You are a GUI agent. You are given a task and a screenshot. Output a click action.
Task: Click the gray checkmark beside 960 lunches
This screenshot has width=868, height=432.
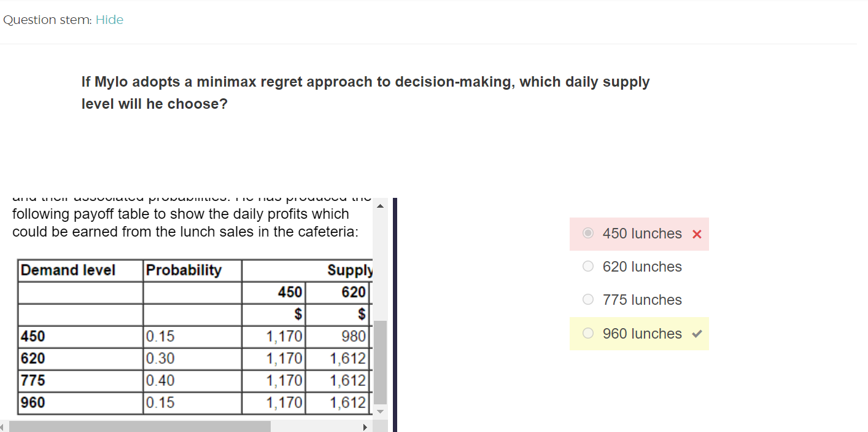pyautogui.click(x=697, y=334)
